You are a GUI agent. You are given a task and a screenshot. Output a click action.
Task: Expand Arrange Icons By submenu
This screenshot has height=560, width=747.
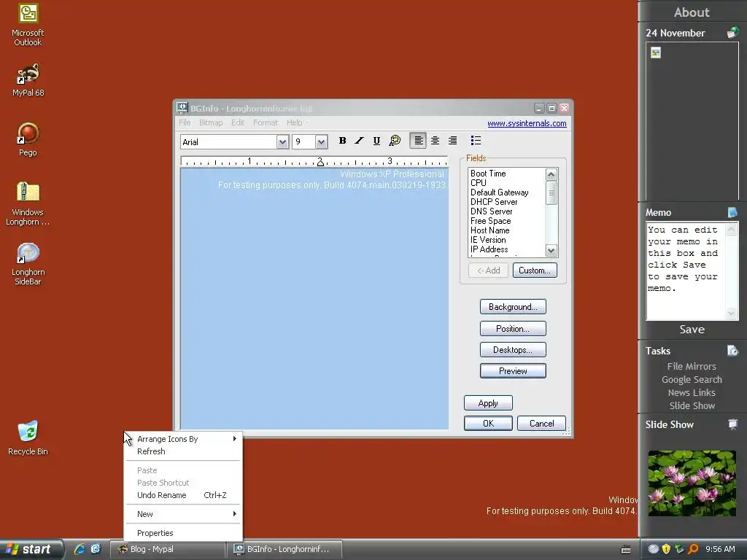click(x=183, y=439)
